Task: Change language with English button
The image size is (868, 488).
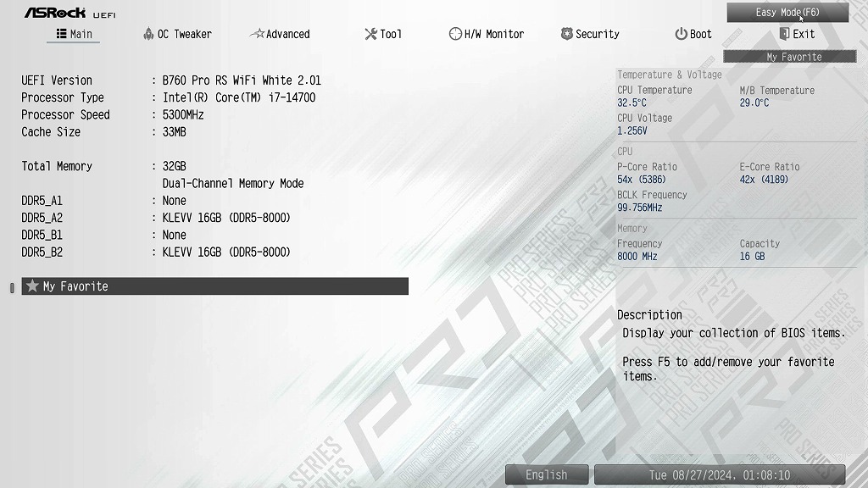Action: pyautogui.click(x=547, y=474)
